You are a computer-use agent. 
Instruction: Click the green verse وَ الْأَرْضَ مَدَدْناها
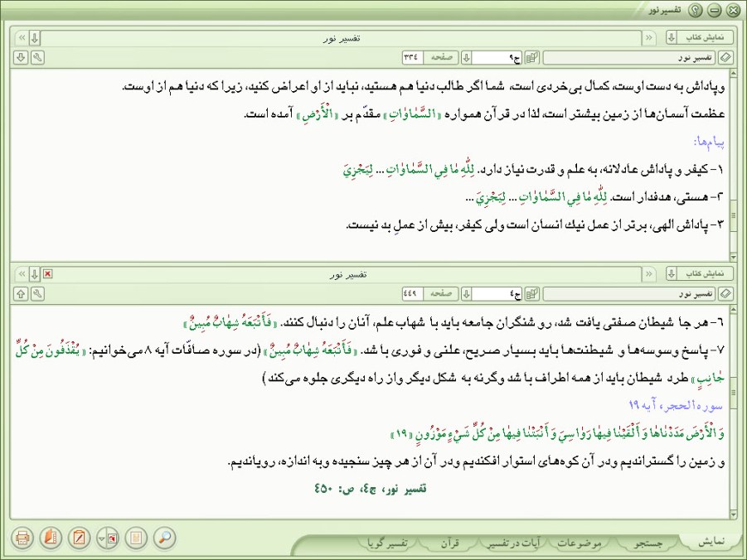tap(557, 433)
